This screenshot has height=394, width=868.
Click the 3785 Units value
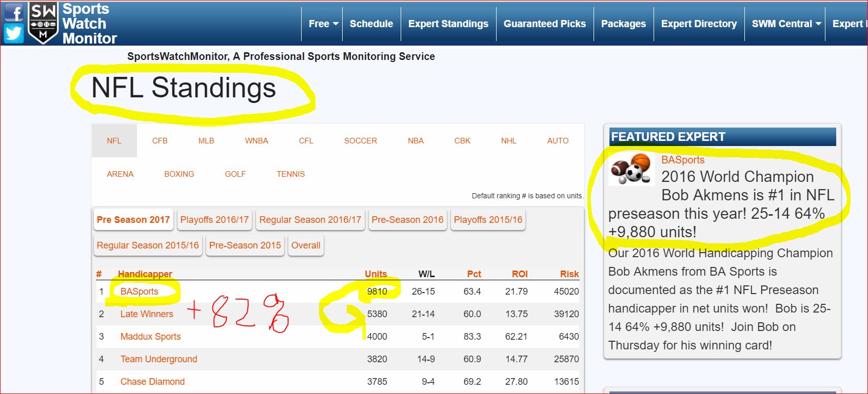tap(377, 382)
